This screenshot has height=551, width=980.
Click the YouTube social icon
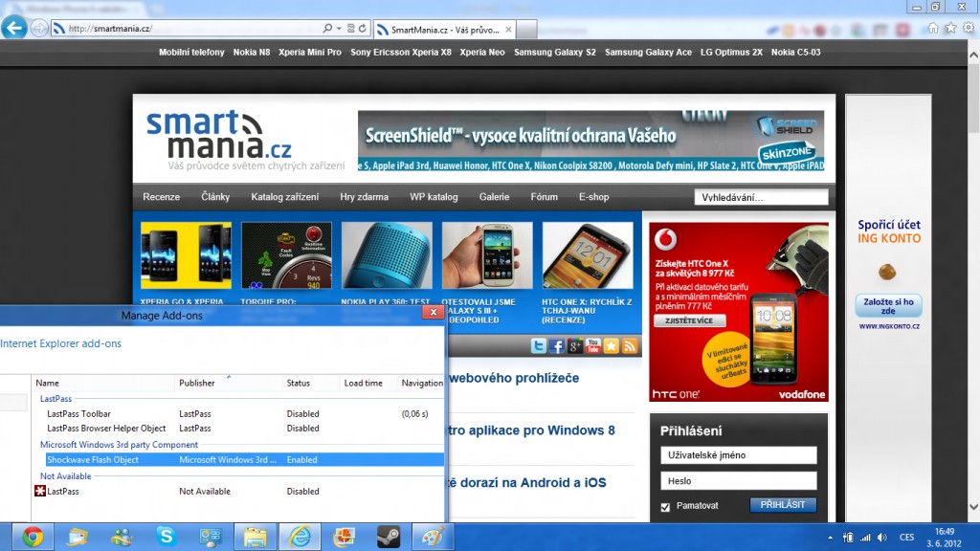[x=592, y=345]
